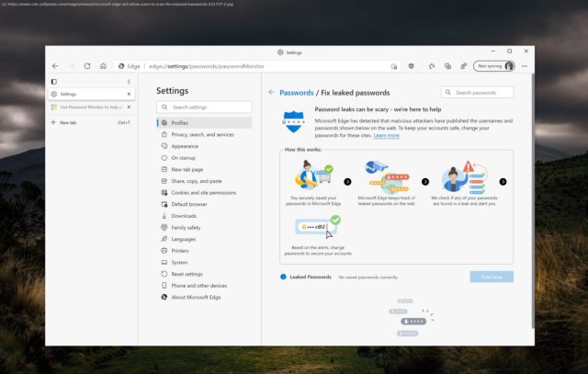Select Privacy, search, and services settings
This screenshot has width=588, height=374.
tap(202, 134)
